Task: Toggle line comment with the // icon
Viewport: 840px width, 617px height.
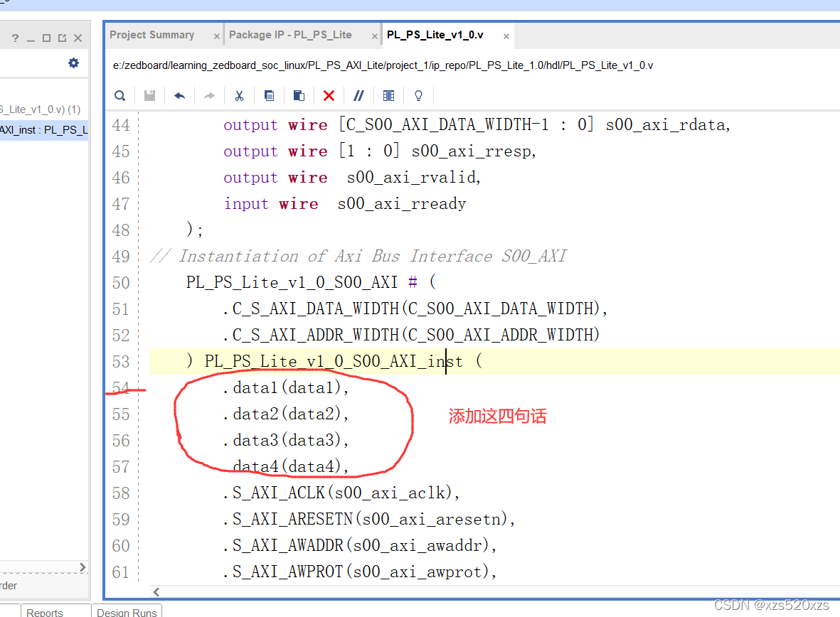Action: [358, 96]
